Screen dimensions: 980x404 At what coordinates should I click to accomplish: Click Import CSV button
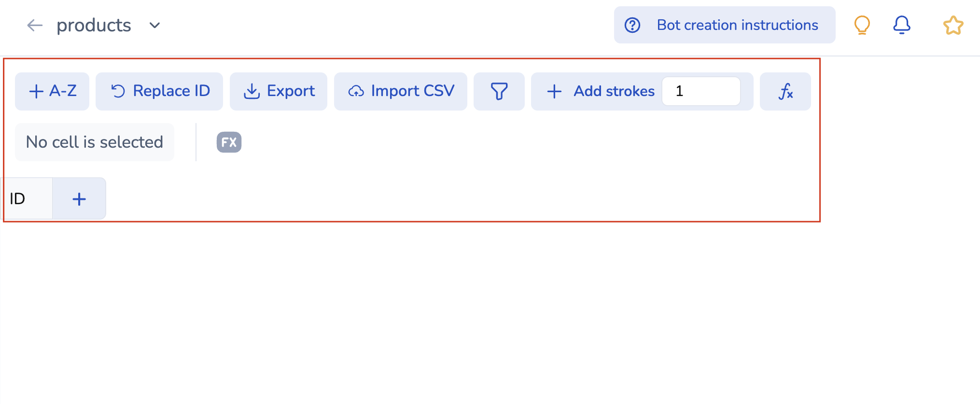click(401, 91)
